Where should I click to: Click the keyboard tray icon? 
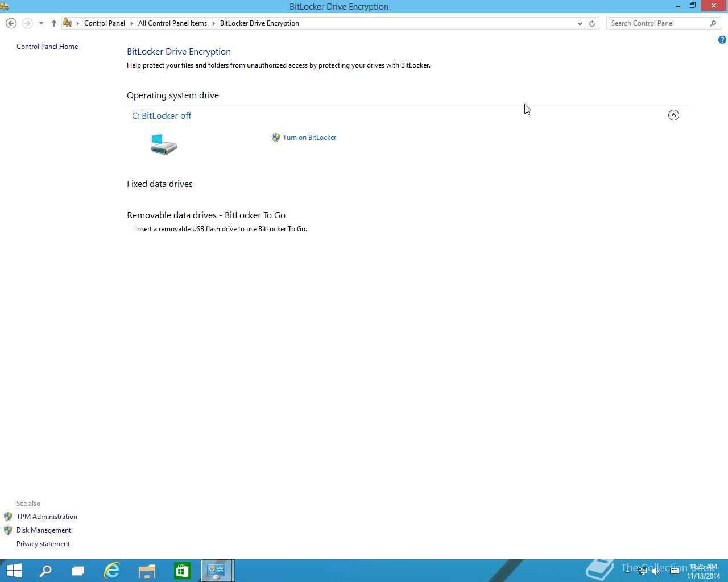674,571
